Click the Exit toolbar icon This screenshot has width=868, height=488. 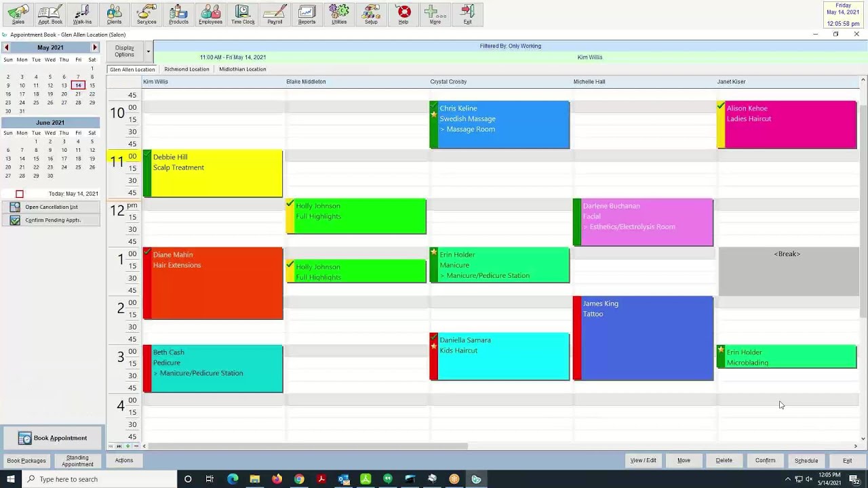(x=467, y=14)
